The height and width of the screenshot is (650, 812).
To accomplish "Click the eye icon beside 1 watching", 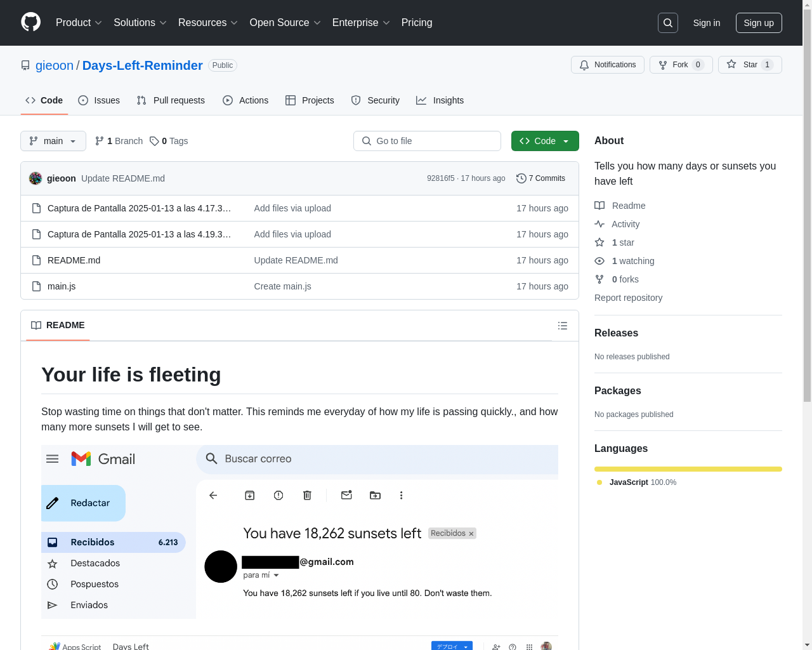I will [x=599, y=261].
